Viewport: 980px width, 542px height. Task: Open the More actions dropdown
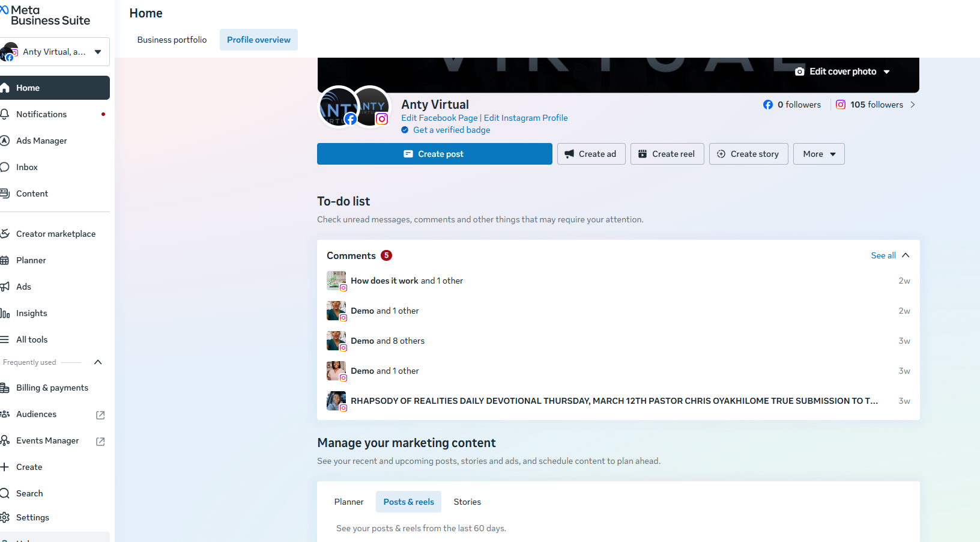pyautogui.click(x=819, y=154)
